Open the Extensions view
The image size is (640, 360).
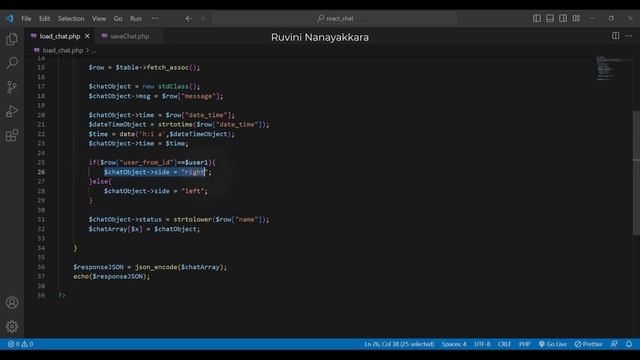(x=12, y=135)
